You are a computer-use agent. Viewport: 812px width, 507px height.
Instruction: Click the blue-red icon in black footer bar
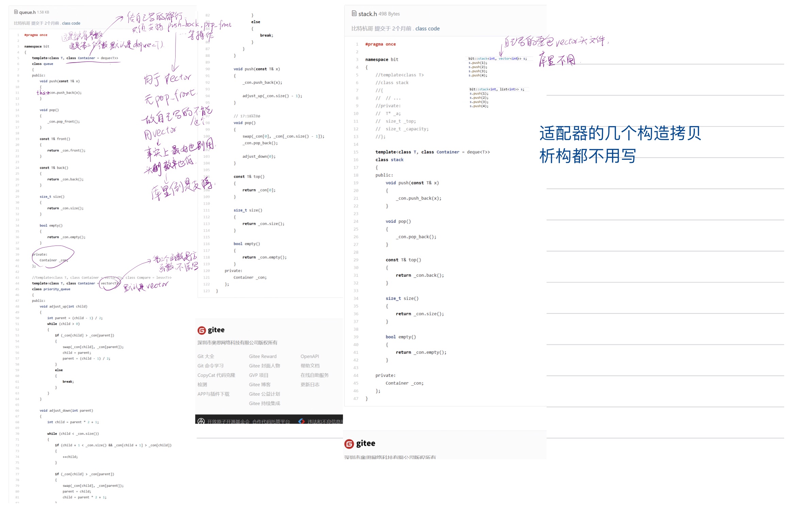(301, 421)
